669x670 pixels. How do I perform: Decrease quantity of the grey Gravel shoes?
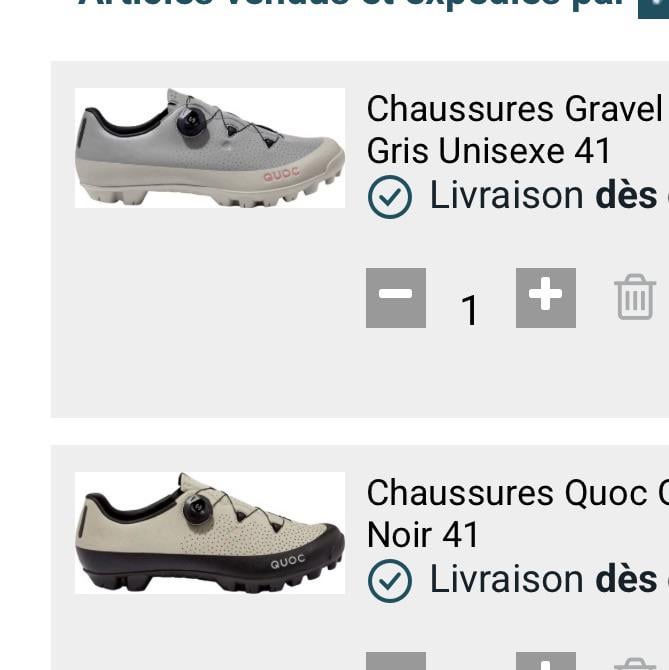[396, 298]
